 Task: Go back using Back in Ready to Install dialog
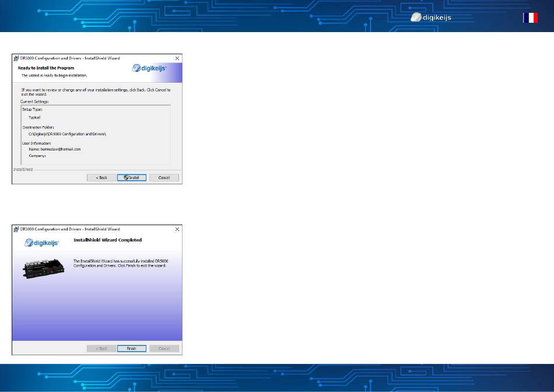pyautogui.click(x=101, y=177)
